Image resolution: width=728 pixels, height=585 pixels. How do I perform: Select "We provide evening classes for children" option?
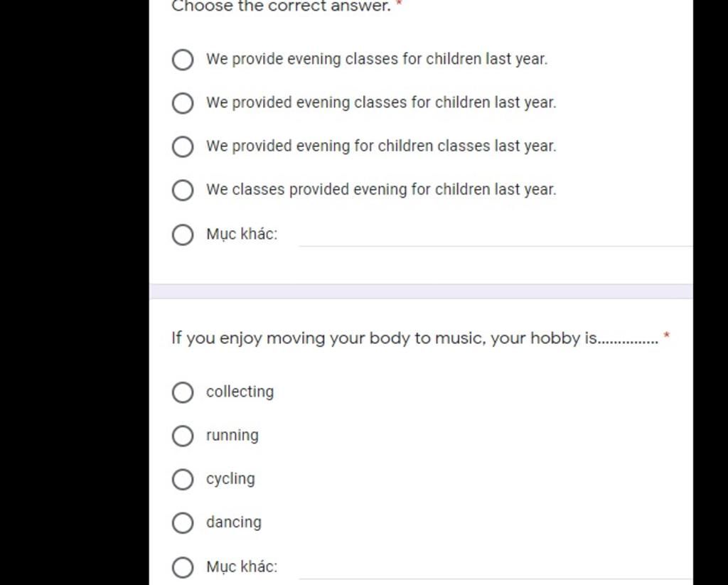click(183, 60)
